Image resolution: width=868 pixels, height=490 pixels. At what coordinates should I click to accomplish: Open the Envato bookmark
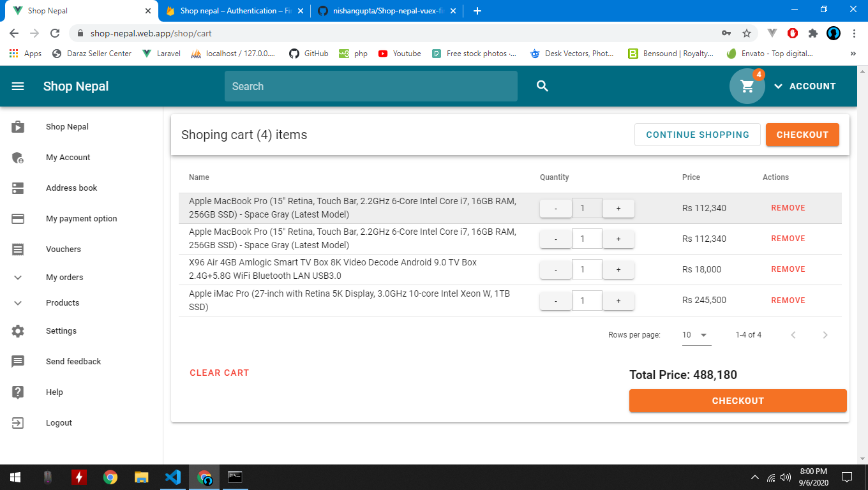[770, 54]
